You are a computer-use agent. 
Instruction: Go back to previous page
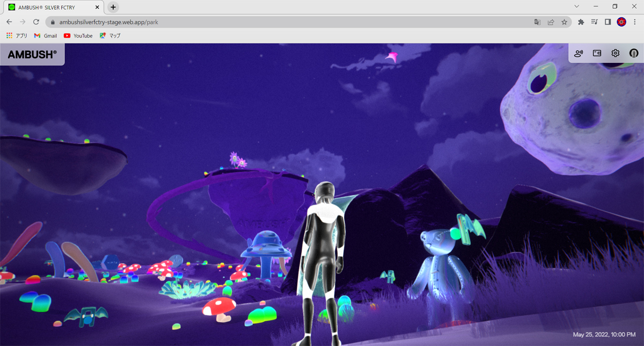click(9, 22)
